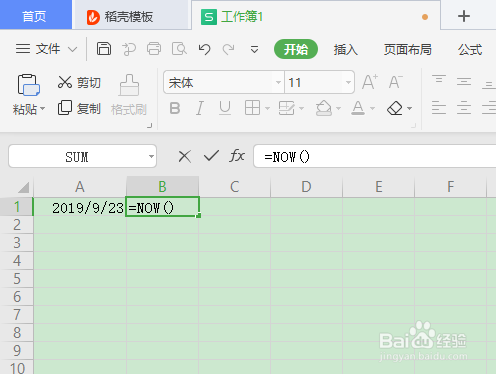
Task: Open the 插入 ribbon tab
Action: pos(346,49)
